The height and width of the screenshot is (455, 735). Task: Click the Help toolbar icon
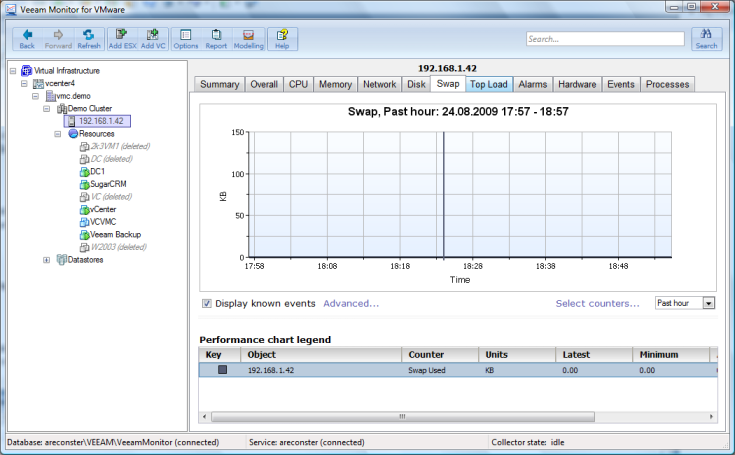[282, 38]
